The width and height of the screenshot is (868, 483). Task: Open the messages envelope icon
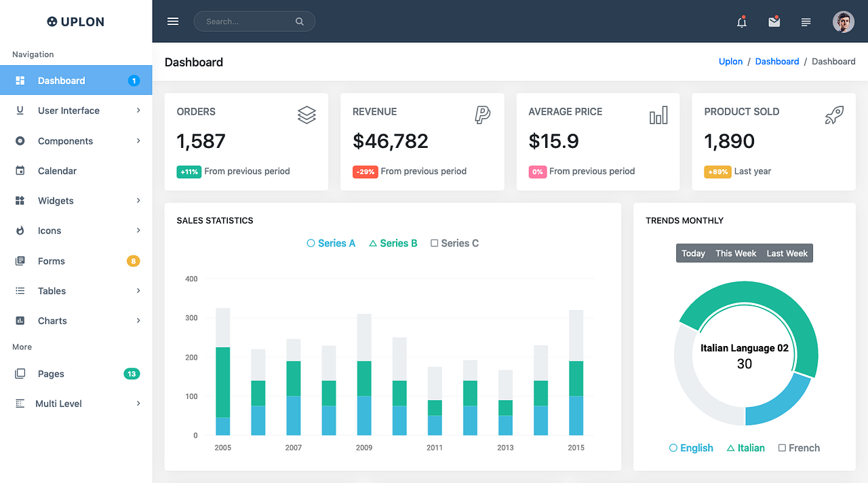pyautogui.click(x=774, y=22)
